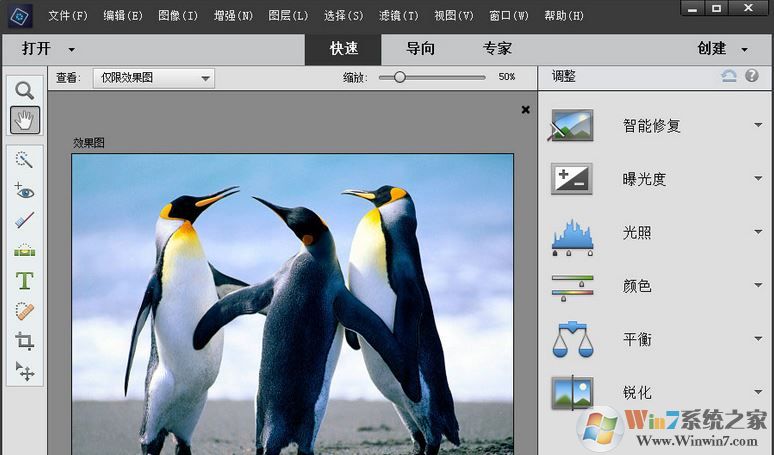Activate the Crop tool
This screenshot has width=774, height=455.
tap(24, 341)
